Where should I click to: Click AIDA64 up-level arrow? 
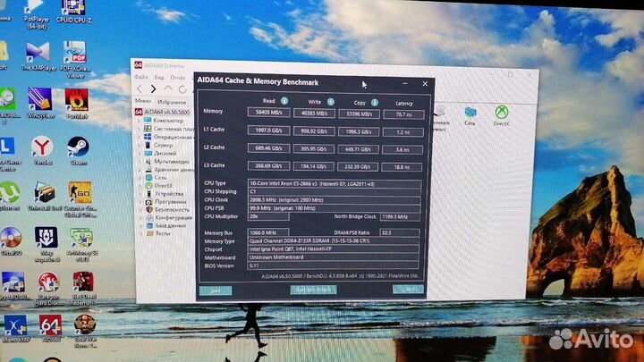pyautogui.click(x=168, y=88)
